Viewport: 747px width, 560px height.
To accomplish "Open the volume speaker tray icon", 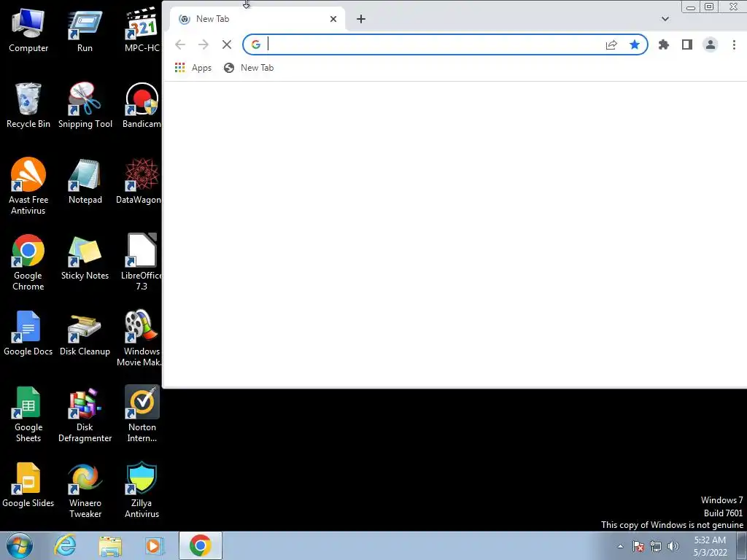I will coord(673,546).
